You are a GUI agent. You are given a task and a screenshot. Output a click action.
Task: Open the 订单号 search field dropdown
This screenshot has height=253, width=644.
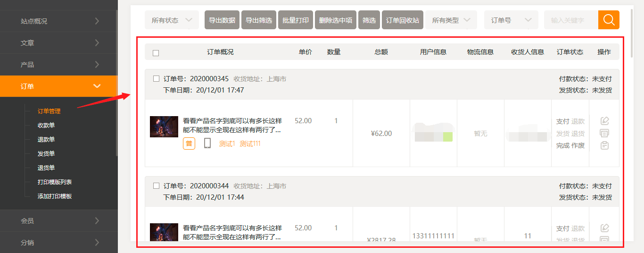[511, 20]
